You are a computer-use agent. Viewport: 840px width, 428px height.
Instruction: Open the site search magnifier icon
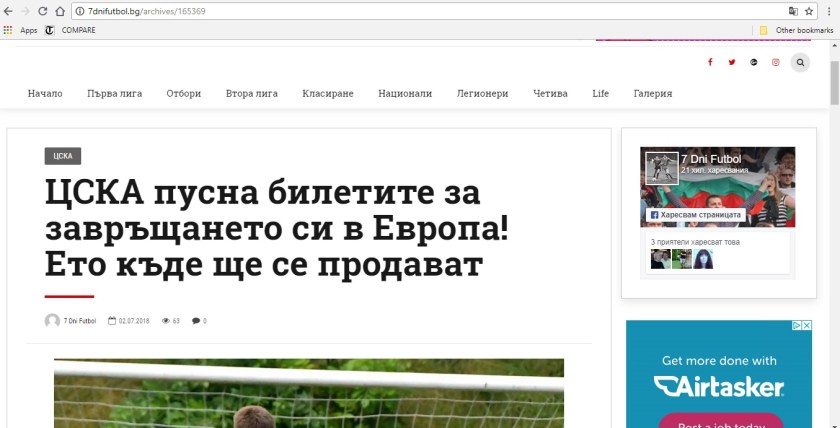[800, 62]
